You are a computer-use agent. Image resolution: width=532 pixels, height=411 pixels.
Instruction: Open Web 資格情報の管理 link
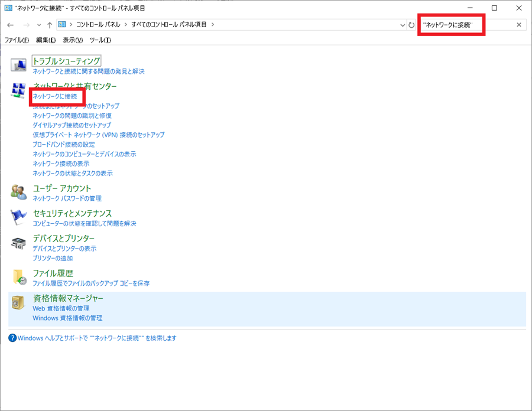point(61,309)
